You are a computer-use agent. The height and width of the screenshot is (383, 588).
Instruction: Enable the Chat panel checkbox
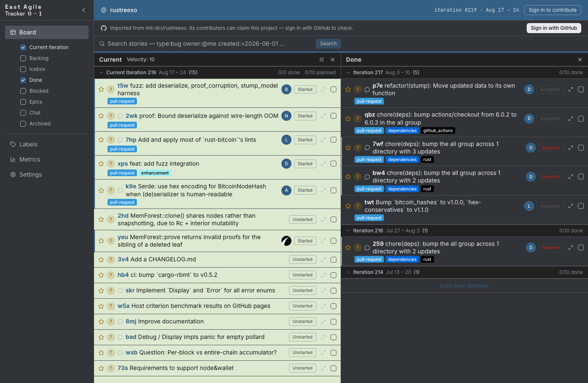coord(23,113)
